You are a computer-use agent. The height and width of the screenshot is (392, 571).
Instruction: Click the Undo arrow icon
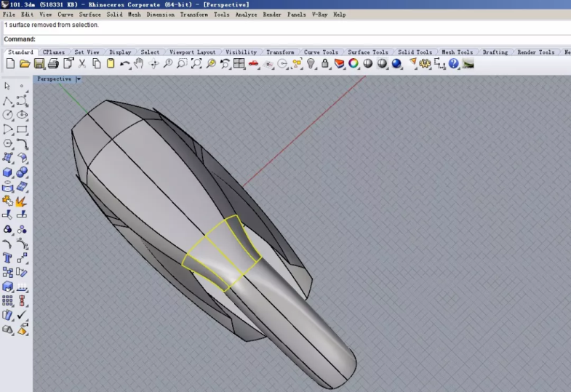(x=125, y=64)
